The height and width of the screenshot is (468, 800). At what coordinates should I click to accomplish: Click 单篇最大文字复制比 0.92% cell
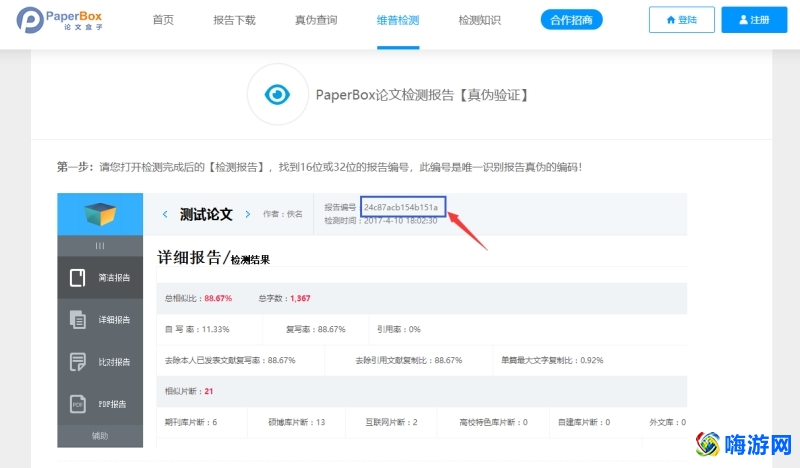(x=552, y=360)
